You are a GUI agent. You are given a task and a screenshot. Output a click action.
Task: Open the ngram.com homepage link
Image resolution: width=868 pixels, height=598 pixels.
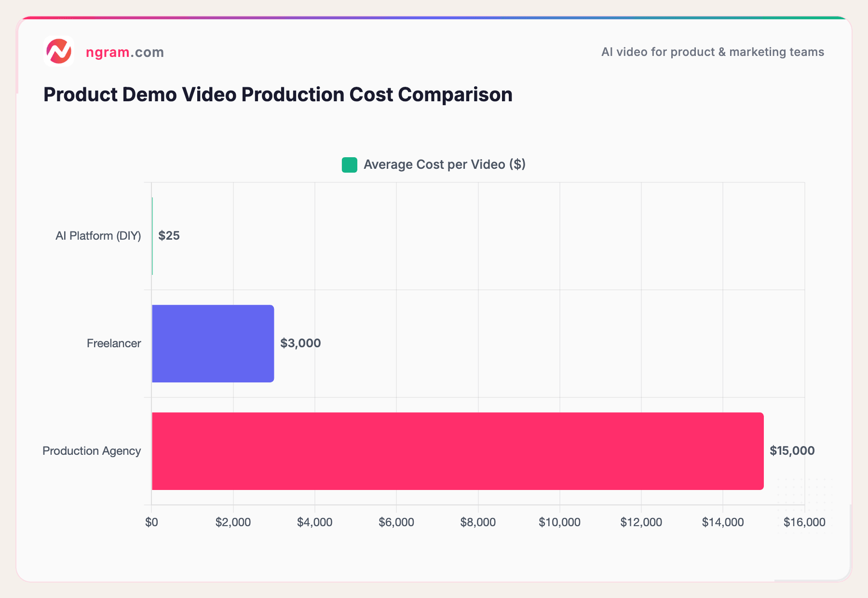pos(124,52)
